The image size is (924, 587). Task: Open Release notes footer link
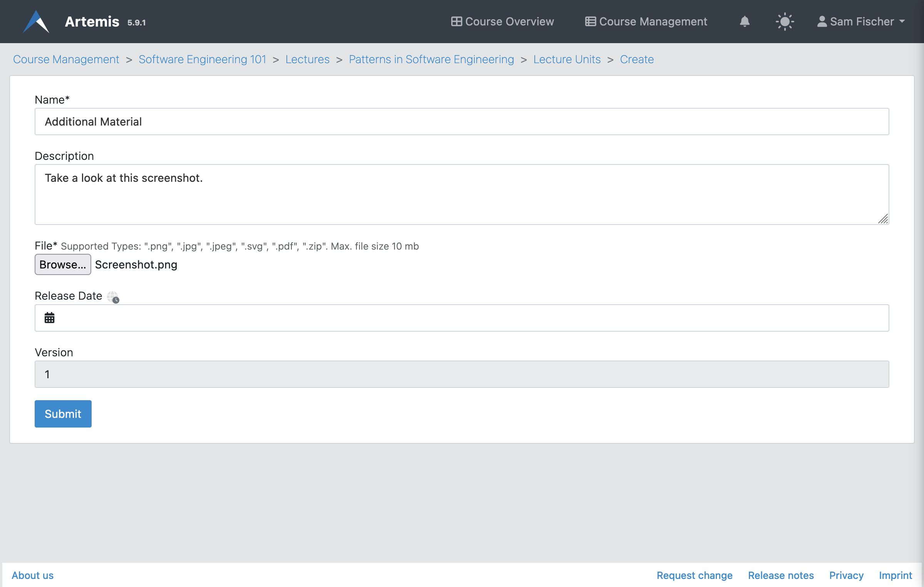click(x=781, y=575)
